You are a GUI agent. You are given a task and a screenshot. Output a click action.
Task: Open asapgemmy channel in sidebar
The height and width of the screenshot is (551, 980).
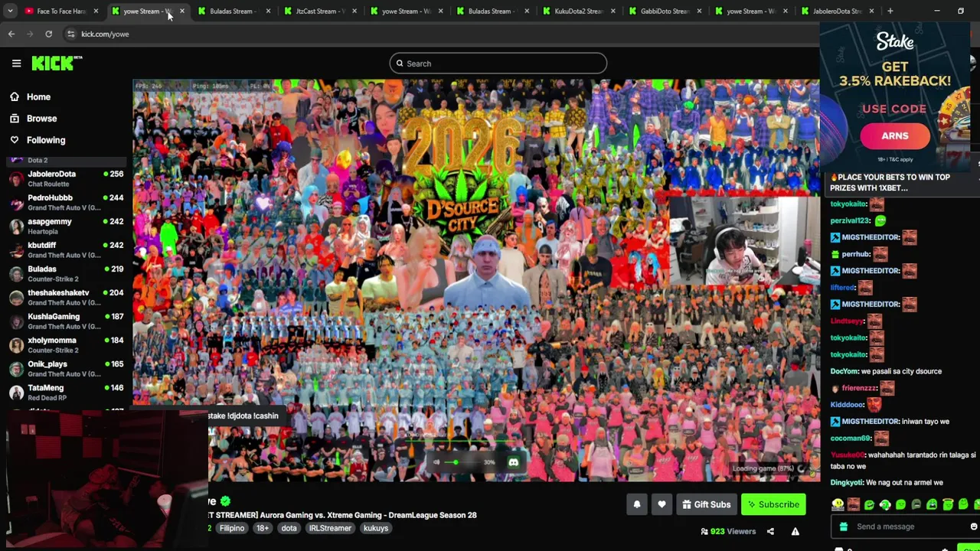click(x=66, y=226)
